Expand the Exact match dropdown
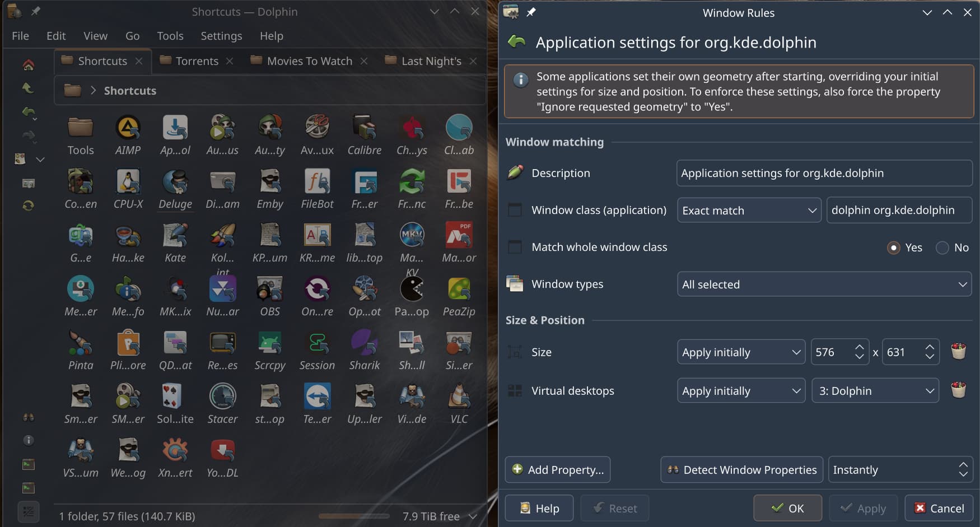This screenshot has width=980, height=527. click(749, 211)
